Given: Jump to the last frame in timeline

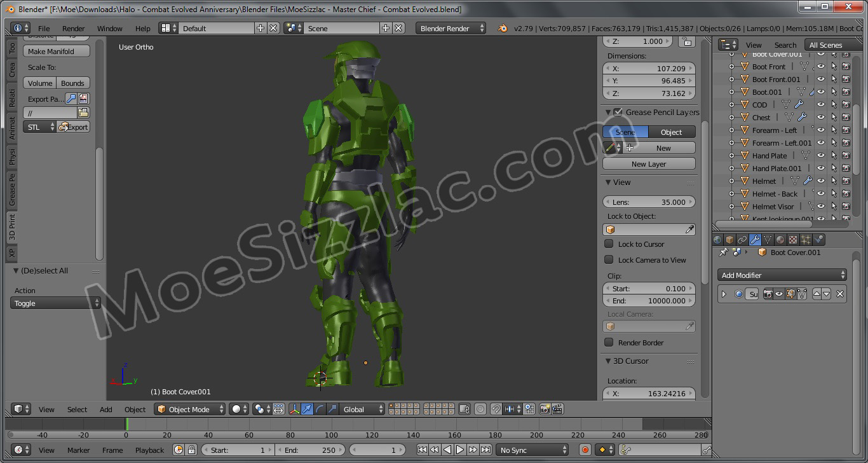Looking at the screenshot, I should coord(485,450).
